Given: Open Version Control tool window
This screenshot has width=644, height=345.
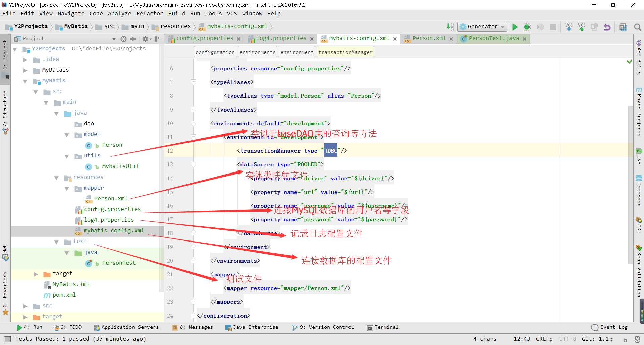Looking at the screenshot, I should click(323, 327).
